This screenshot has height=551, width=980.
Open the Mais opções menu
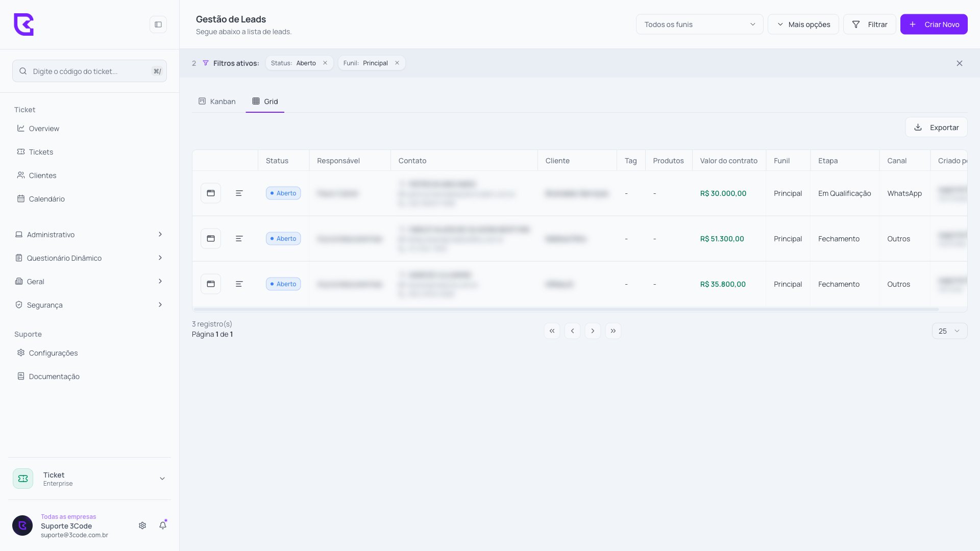pyautogui.click(x=803, y=24)
